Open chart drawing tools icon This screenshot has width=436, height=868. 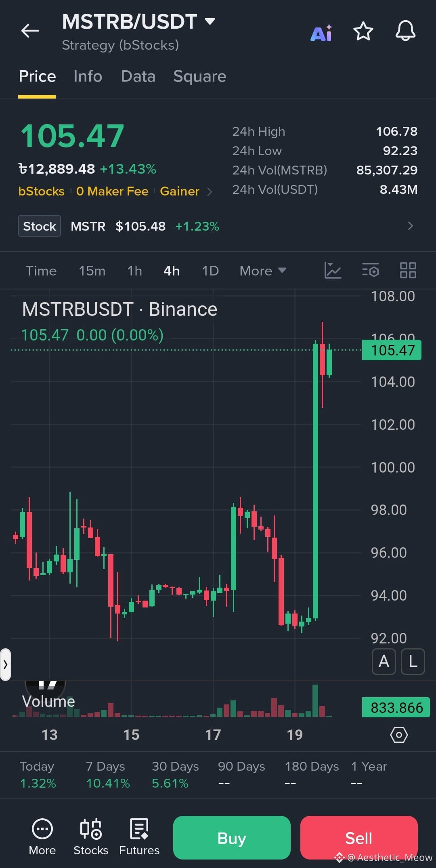pyautogui.click(x=333, y=270)
